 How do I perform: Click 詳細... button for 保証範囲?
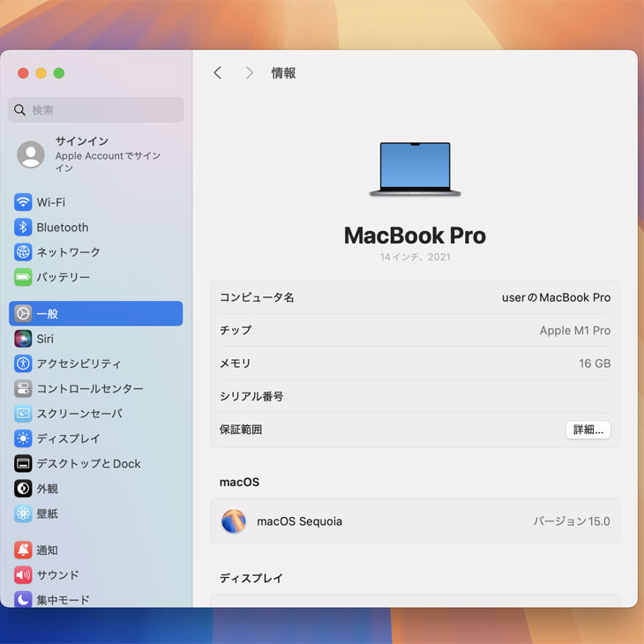pos(588,430)
